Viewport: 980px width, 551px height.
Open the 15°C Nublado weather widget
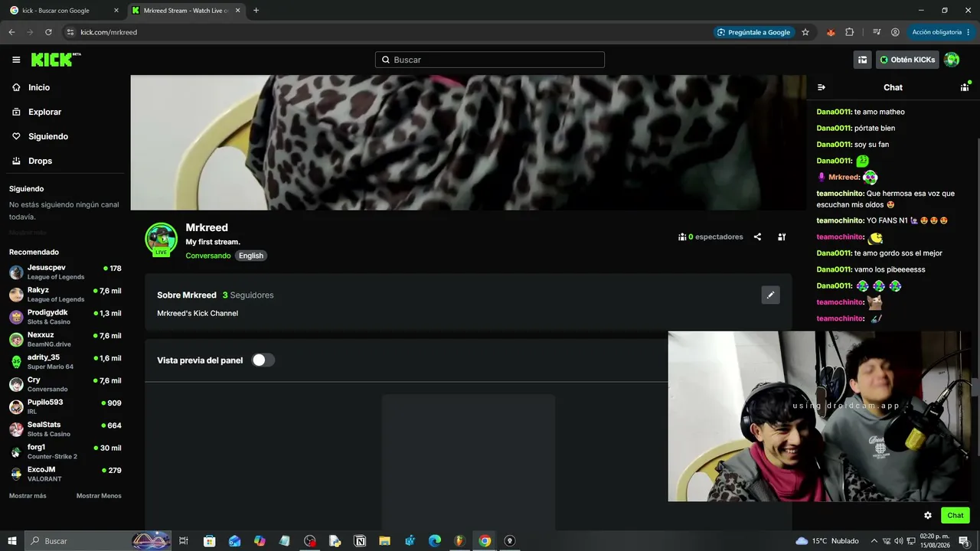point(827,541)
